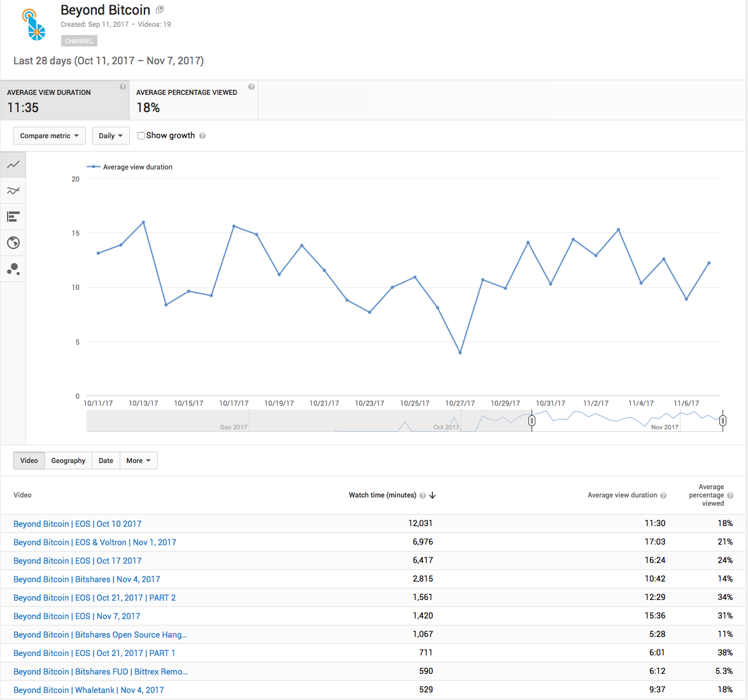This screenshot has width=748, height=700.
Task: Open help for Average view duration column
Action: coord(663,496)
